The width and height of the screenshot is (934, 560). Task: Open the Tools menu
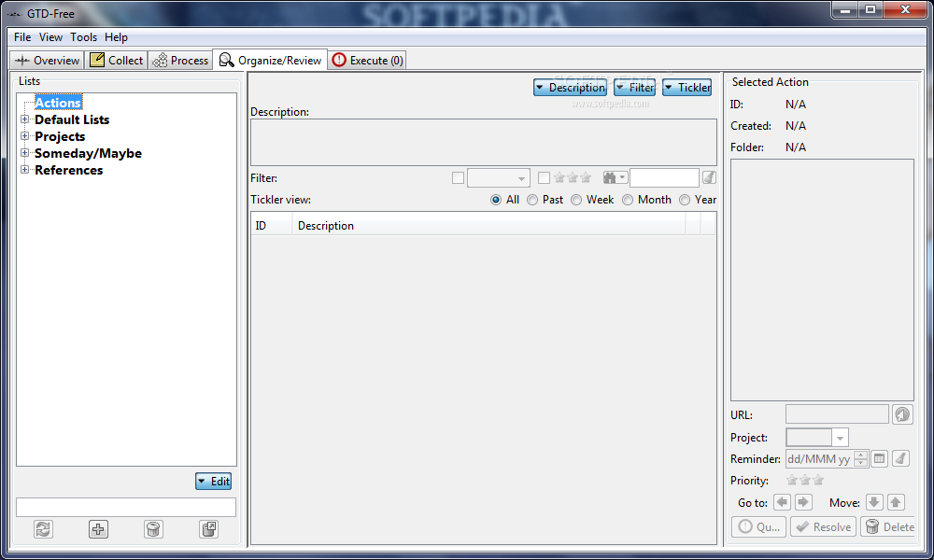(83, 37)
